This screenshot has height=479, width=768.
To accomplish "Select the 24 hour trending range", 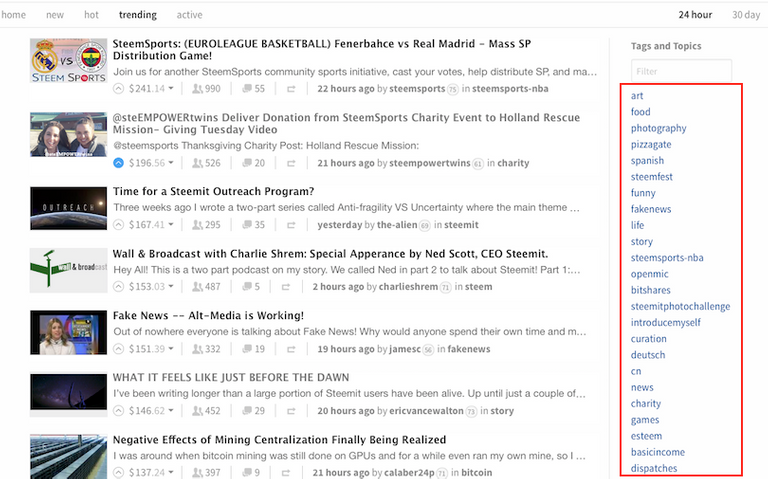I will click(695, 15).
